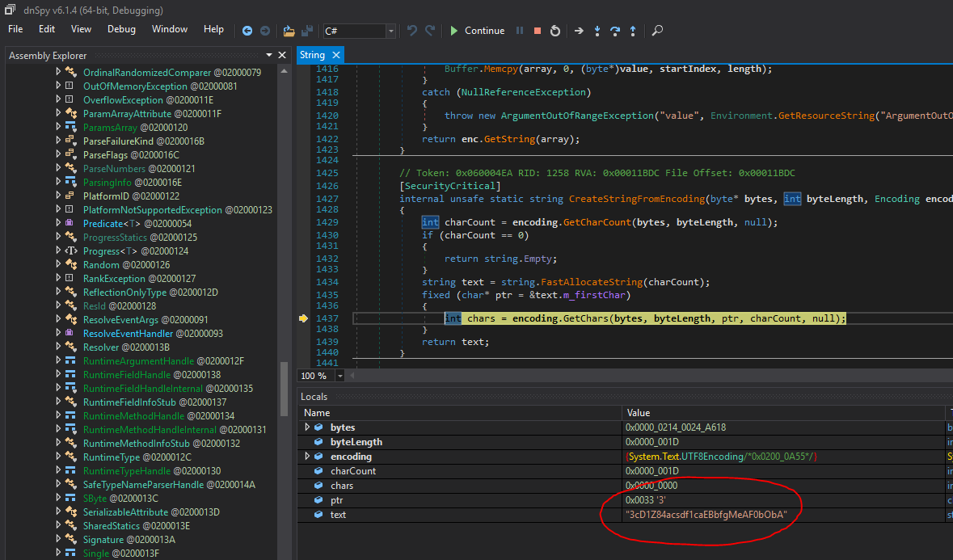Step Into the current line

[597, 31]
